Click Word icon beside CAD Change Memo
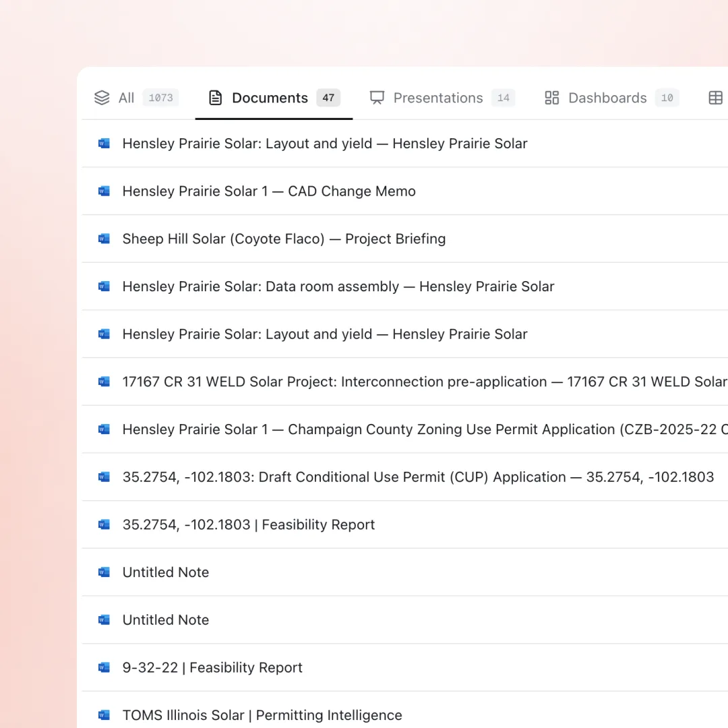 click(x=104, y=191)
